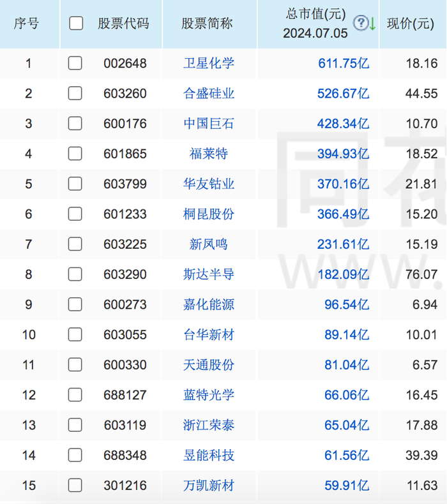Click the 序号 column header
The height and width of the screenshot is (504, 447).
26,24
